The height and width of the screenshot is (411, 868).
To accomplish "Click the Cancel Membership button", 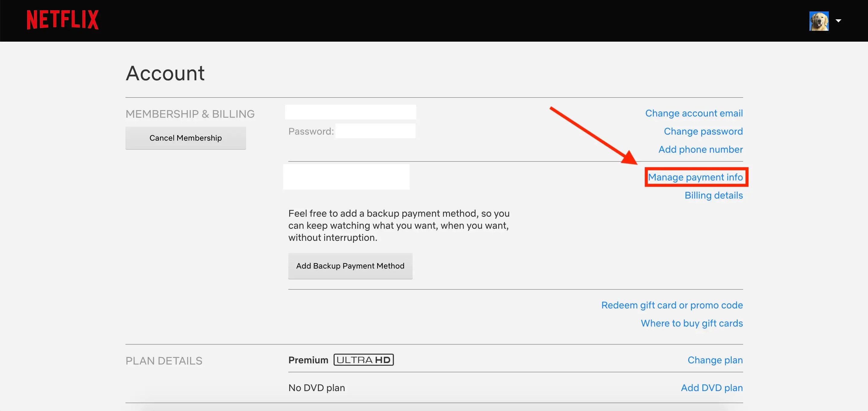I will (x=185, y=138).
